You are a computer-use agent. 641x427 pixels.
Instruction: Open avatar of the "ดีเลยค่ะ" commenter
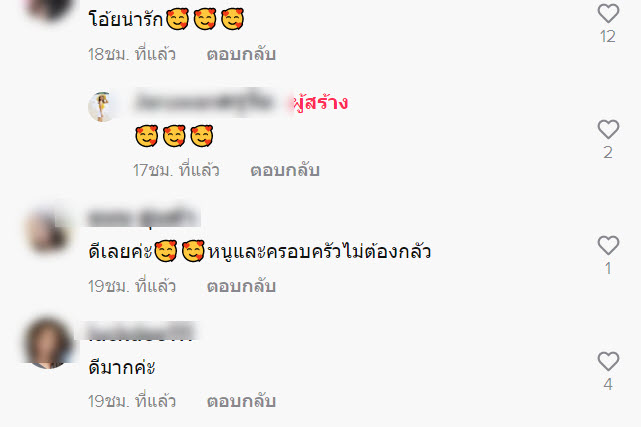pos(46,230)
